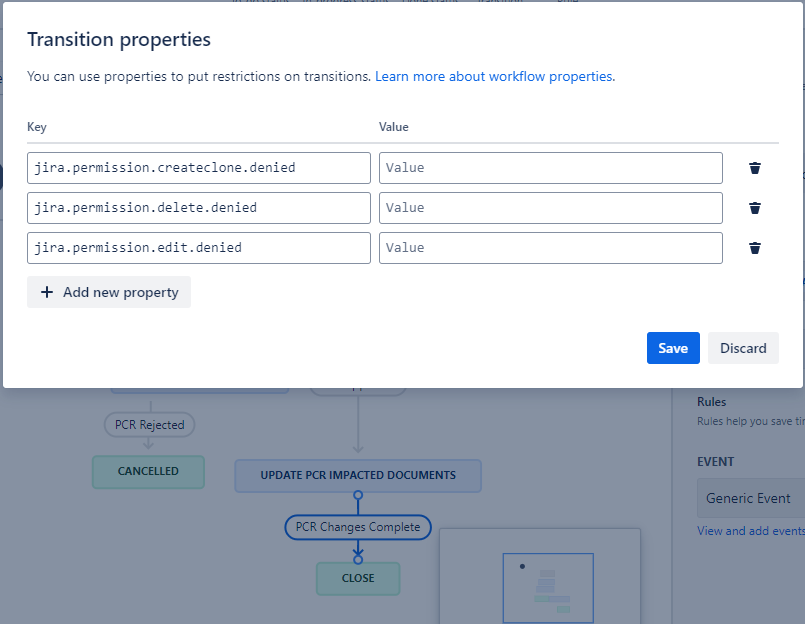
Task: Select the UPDATE PCR IMPACTED DOCUMENTS status
Action: click(x=358, y=476)
